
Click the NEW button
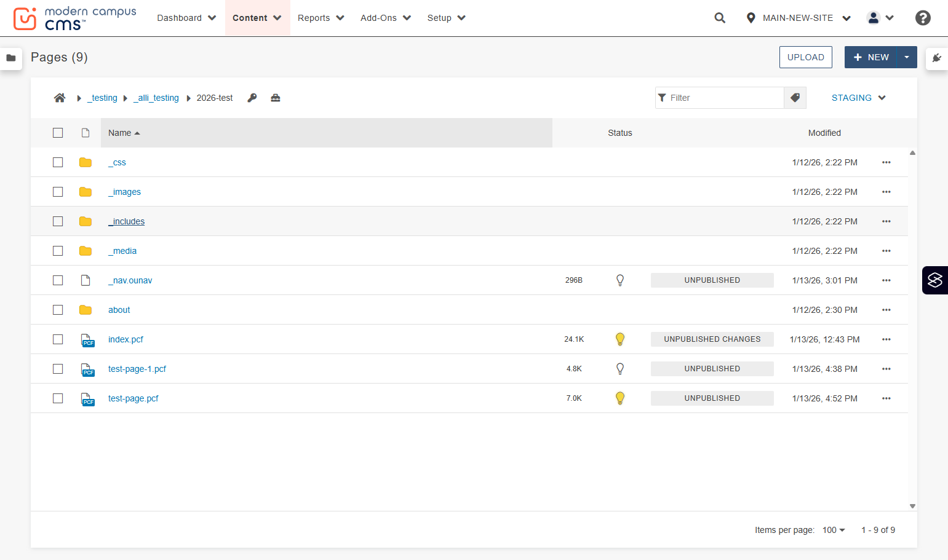click(871, 57)
